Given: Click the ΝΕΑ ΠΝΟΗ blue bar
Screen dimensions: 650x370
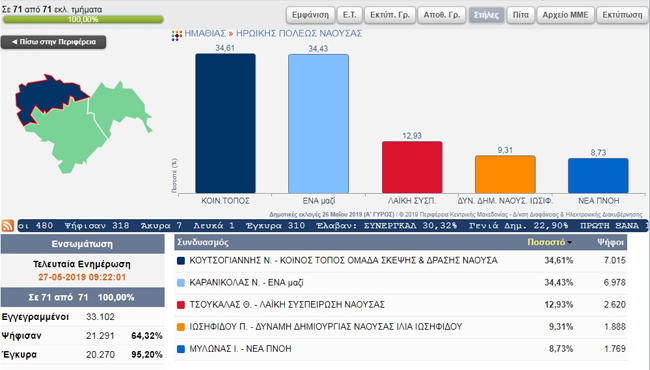Looking at the screenshot, I should coord(598,176).
